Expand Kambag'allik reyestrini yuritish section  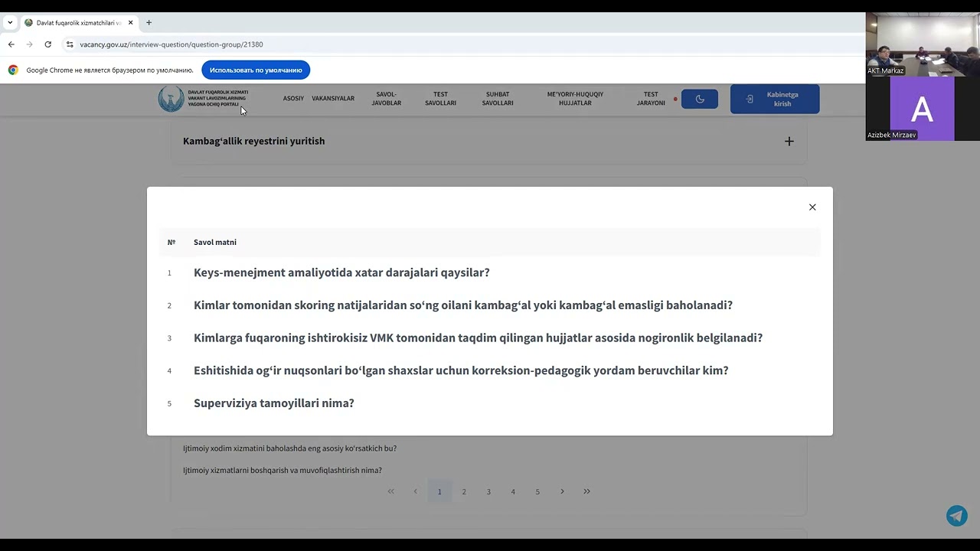(x=789, y=142)
